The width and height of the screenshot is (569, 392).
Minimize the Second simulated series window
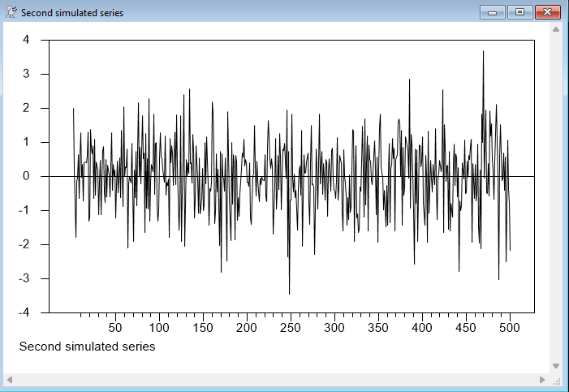[492, 12]
